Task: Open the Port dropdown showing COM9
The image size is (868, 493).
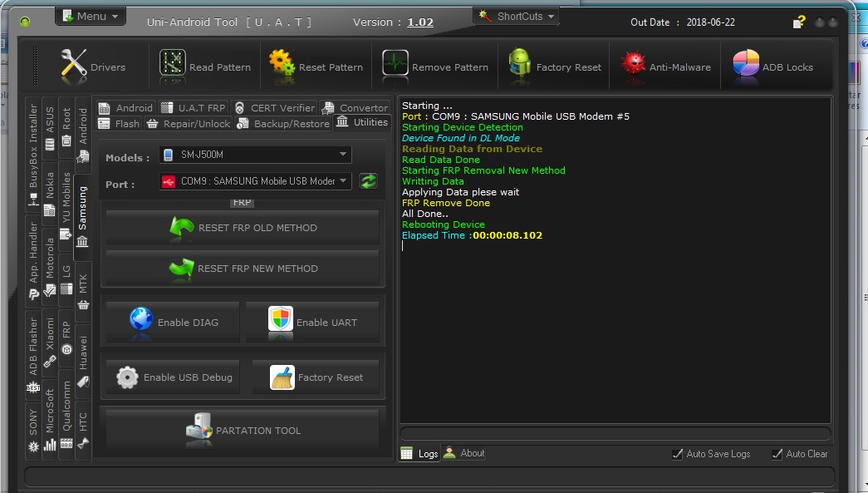Action: coord(255,181)
